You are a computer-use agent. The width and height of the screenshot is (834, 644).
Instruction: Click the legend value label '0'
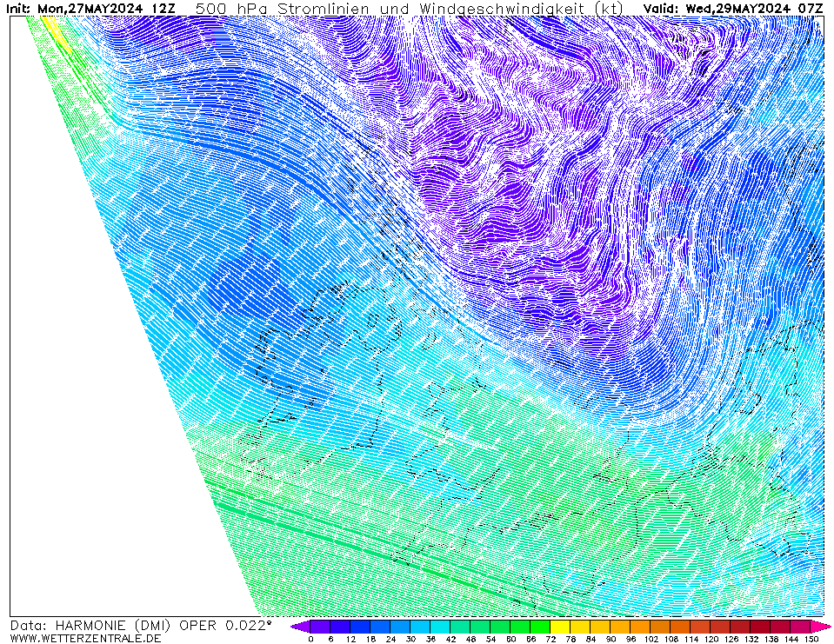[310, 639]
